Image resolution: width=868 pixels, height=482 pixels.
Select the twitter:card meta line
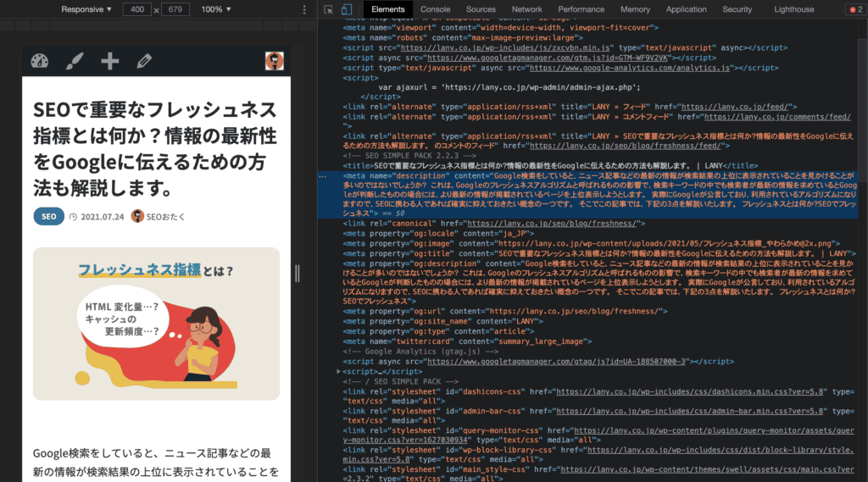pyautogui.click(x=467, y=341)
